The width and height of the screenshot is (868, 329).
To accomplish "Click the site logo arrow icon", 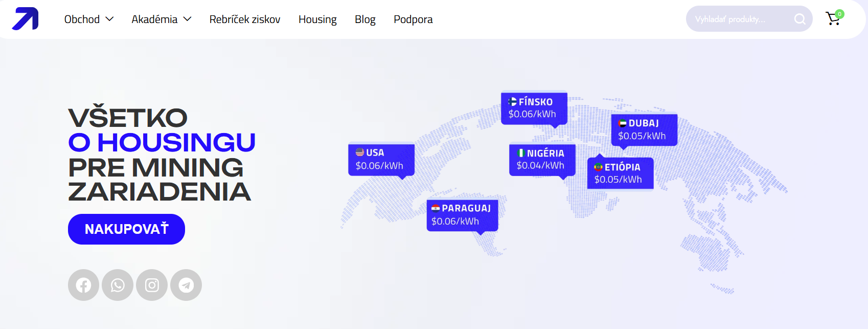I will click(x=25, y=19).
